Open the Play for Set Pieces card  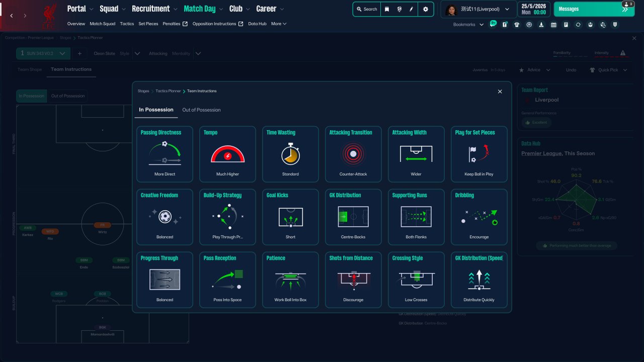click(479, 154)
